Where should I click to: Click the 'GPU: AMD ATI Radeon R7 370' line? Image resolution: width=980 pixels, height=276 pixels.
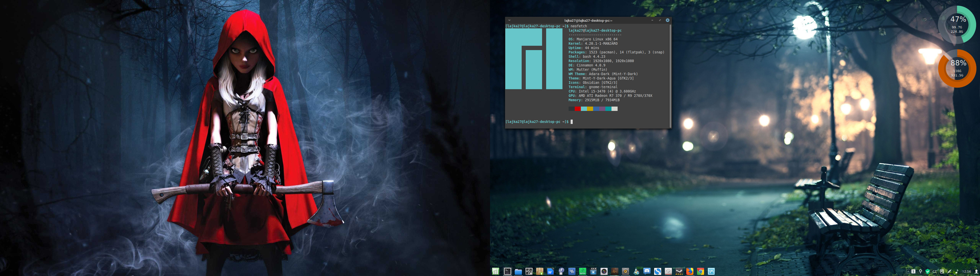coord(610,96)
